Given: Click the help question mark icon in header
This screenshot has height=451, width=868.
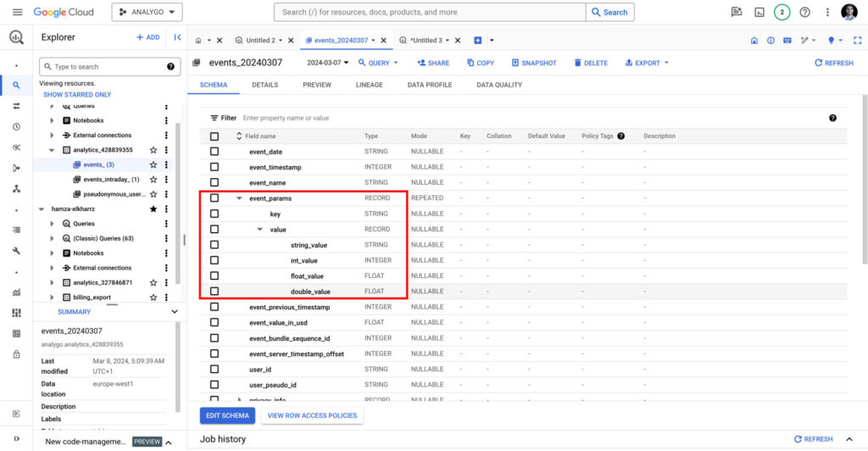Looking at the screenshot, I should (x=804, y=12).
